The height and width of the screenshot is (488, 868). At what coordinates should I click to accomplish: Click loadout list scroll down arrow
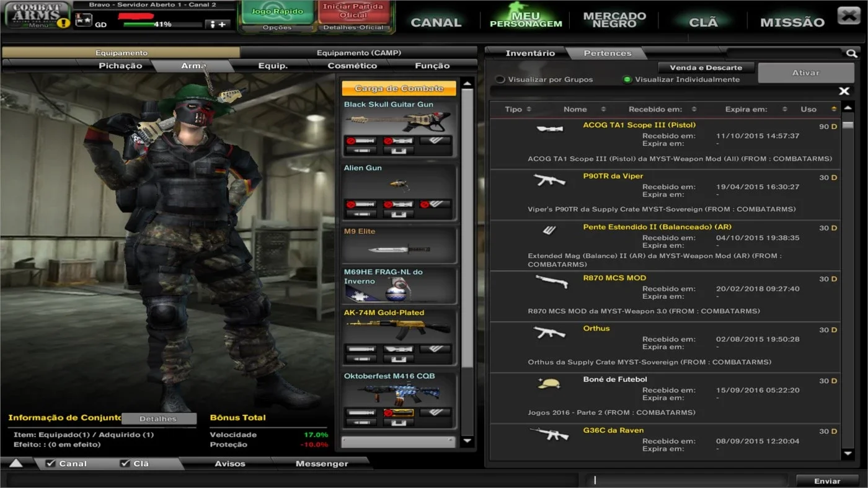pos(467,441)
